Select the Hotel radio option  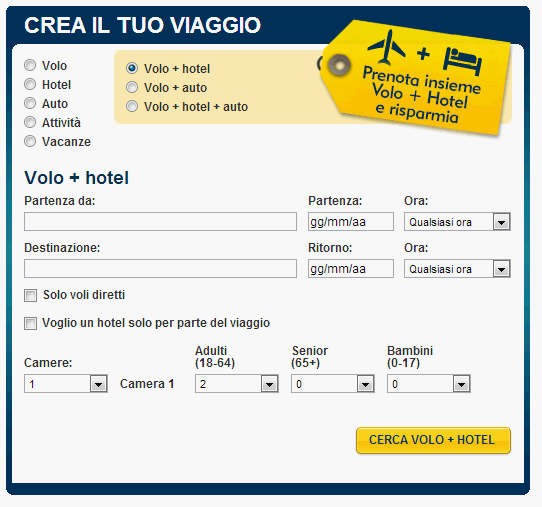click(x=30, y=84)
